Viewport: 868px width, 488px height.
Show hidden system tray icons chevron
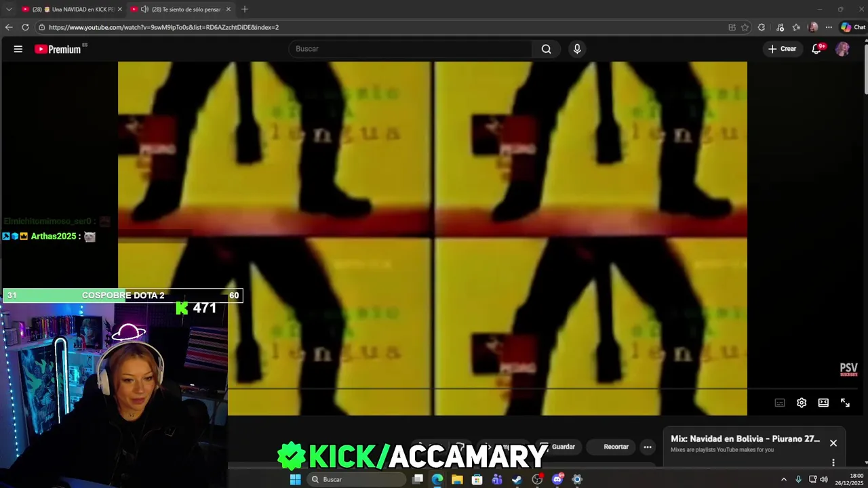[784, 479]
